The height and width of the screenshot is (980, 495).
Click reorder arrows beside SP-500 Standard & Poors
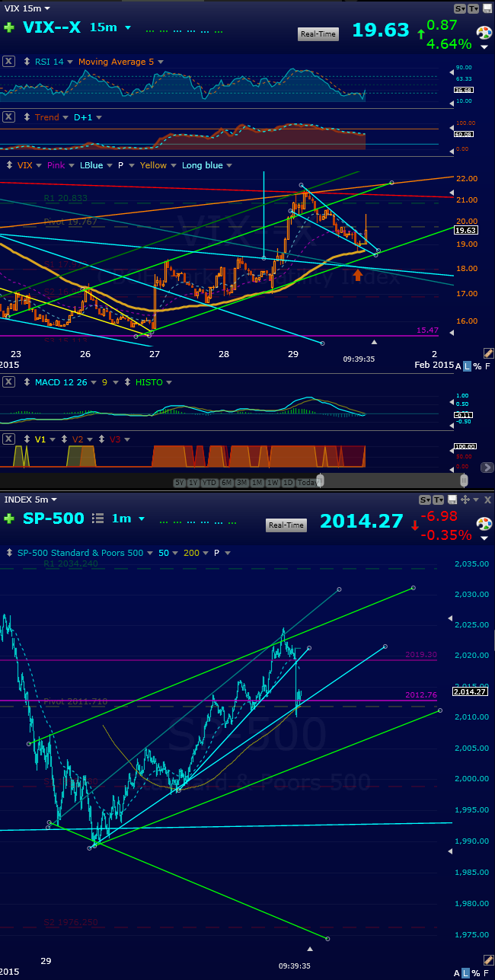[x=9, y=553]
